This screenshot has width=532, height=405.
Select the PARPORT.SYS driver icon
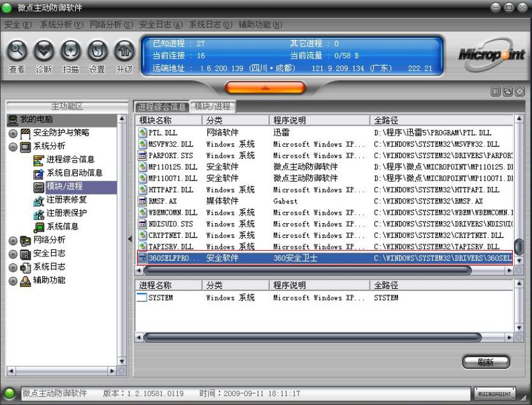point(142,156)
